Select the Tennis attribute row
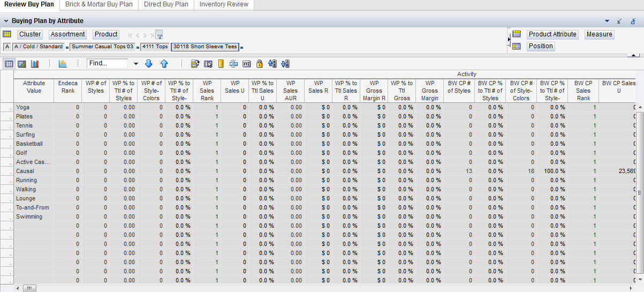The height and width of the screenshot is (292, 644). click(x=34, y=125)
